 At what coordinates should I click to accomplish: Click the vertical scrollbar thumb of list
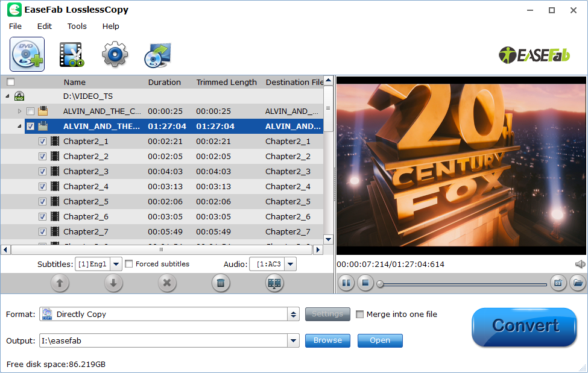pyautogui.click(x=329, y=108)
